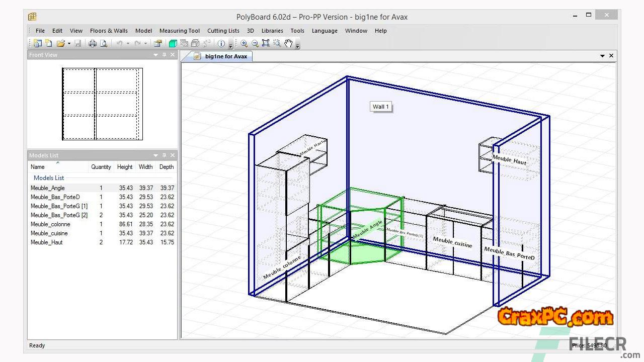Open the Models List panel dropdown arrow

pos(155,155)
